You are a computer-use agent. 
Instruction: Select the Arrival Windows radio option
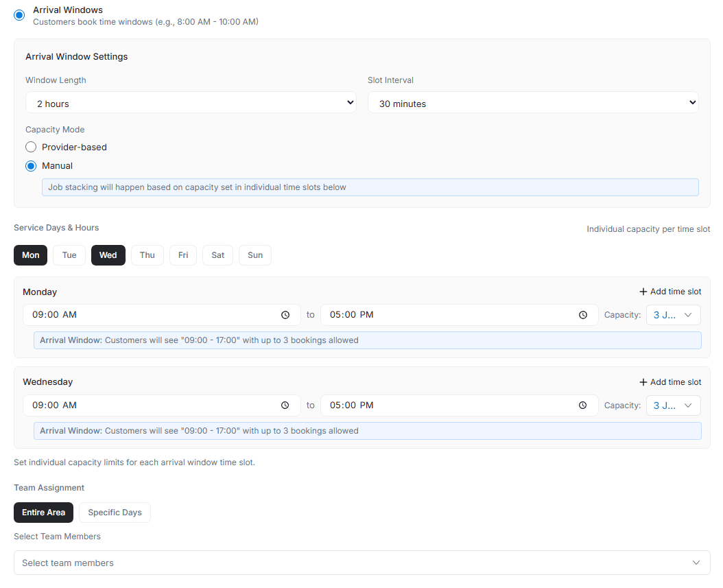coord(19,14)
